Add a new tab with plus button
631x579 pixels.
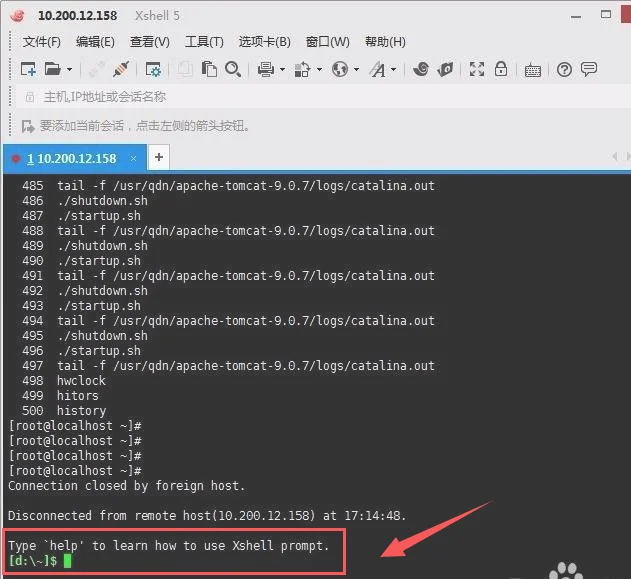159,157
